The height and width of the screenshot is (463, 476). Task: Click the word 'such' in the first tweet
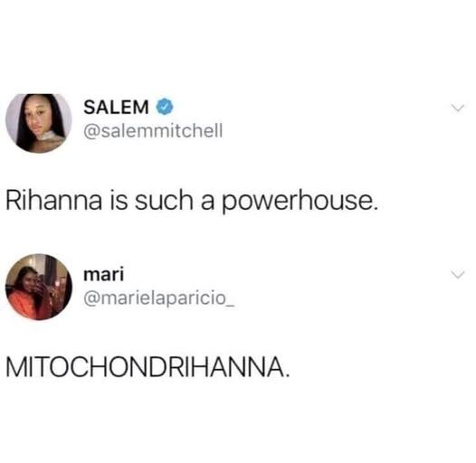pos(164,200)
